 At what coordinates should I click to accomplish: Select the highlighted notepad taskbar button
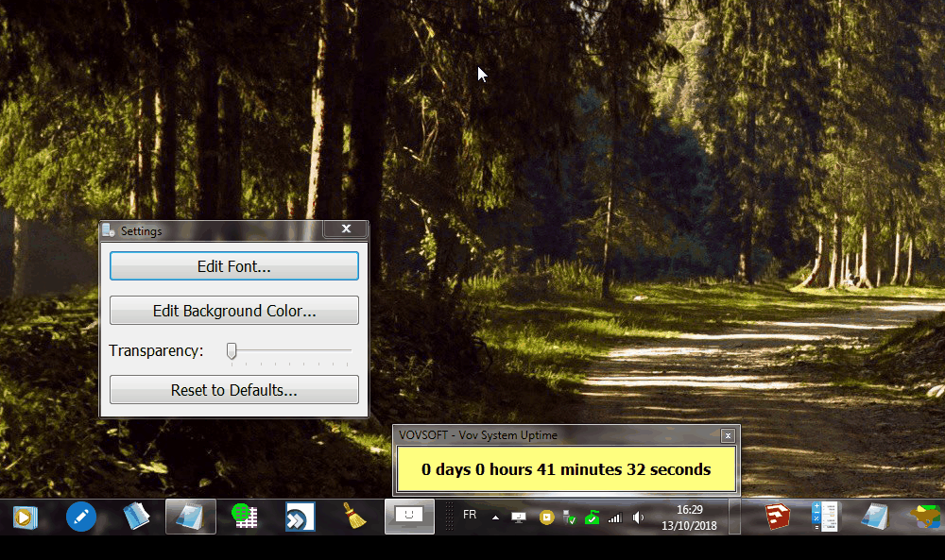pyautogui.click(x=191, y=517)
